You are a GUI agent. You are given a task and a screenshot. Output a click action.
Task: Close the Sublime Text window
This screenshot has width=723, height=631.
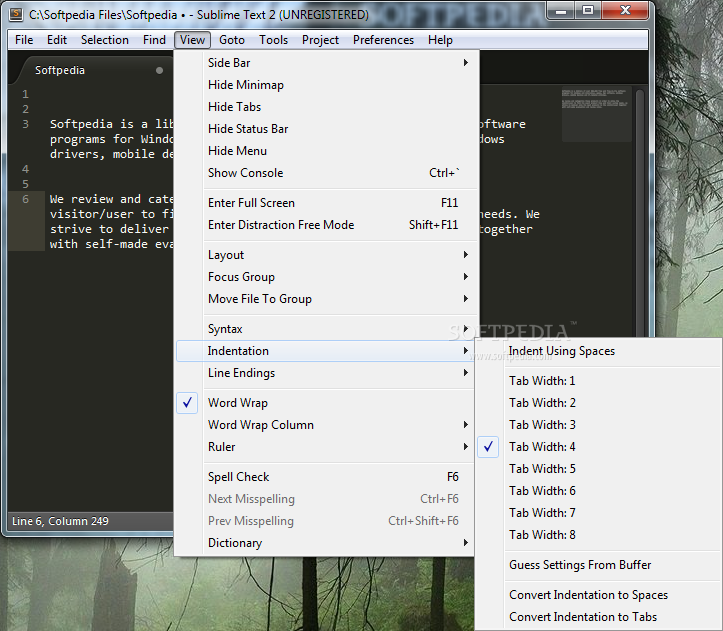click(625, 10)
